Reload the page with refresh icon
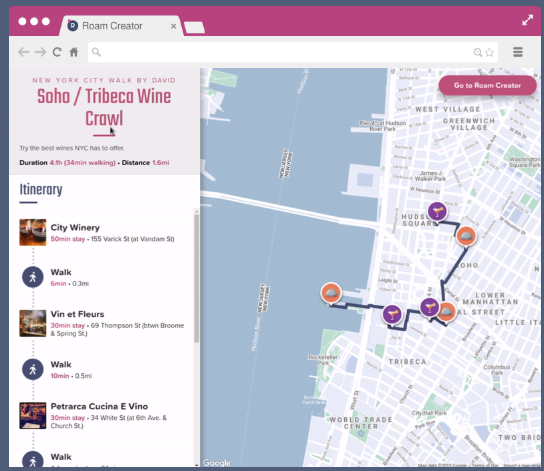 (x=57, y=52)
